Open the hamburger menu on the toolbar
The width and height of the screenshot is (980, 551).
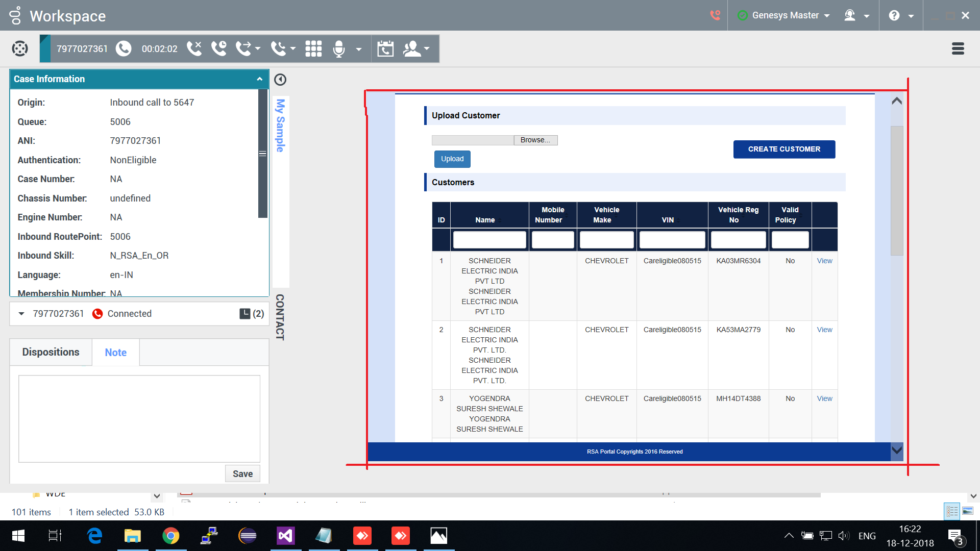pos(958,48)
